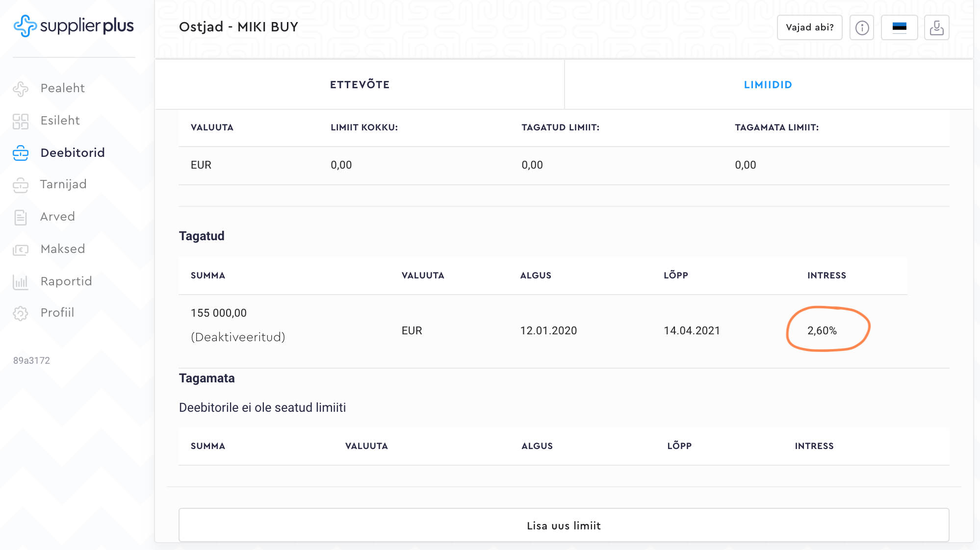Click the logout icon at top right
Image resolution: width=980 pixels, height=550 pixels.
[936, 27]
